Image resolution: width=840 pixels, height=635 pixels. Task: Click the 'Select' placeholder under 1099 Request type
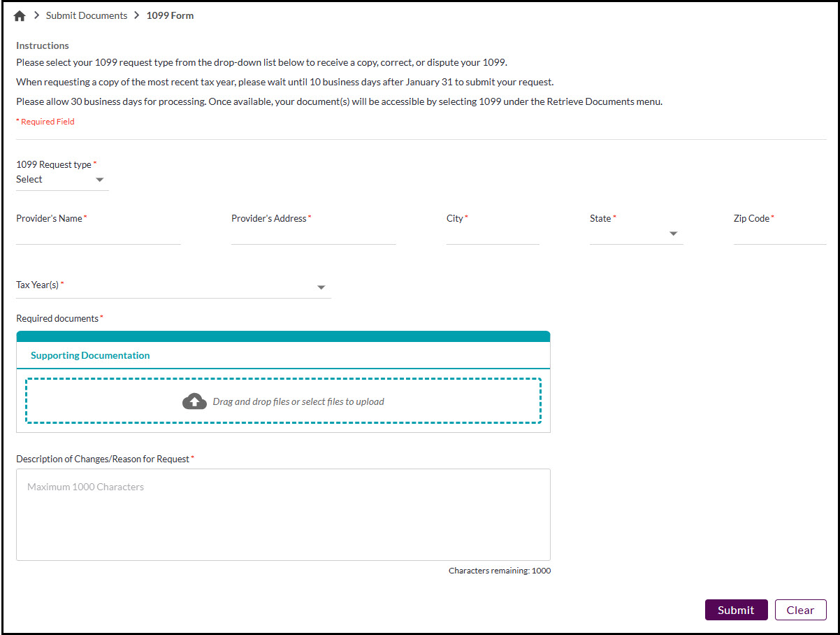29,180
